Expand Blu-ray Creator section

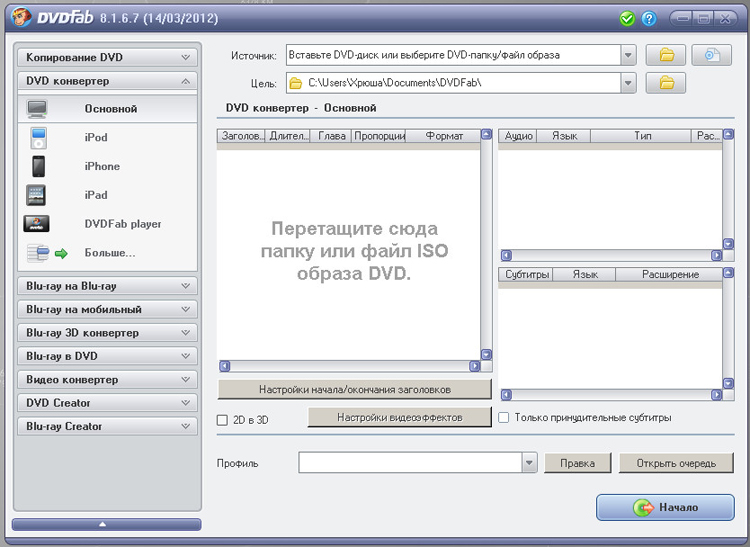(x=107, y=427)
